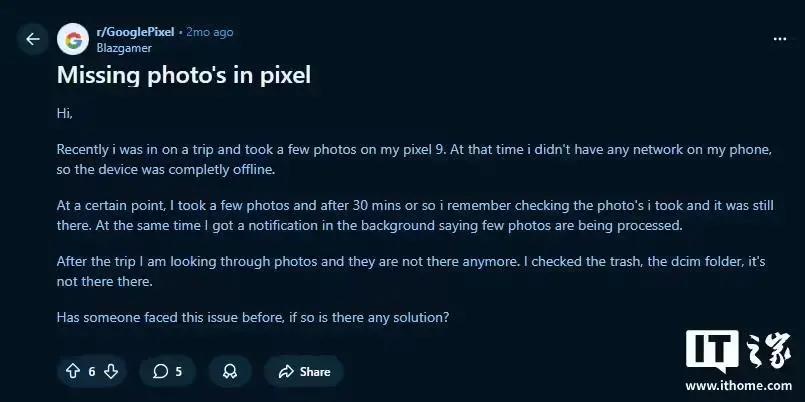Click the www.ithome.com watermark text
The height and width of the screenshot is (402, 805).
(x=738, y=386)
